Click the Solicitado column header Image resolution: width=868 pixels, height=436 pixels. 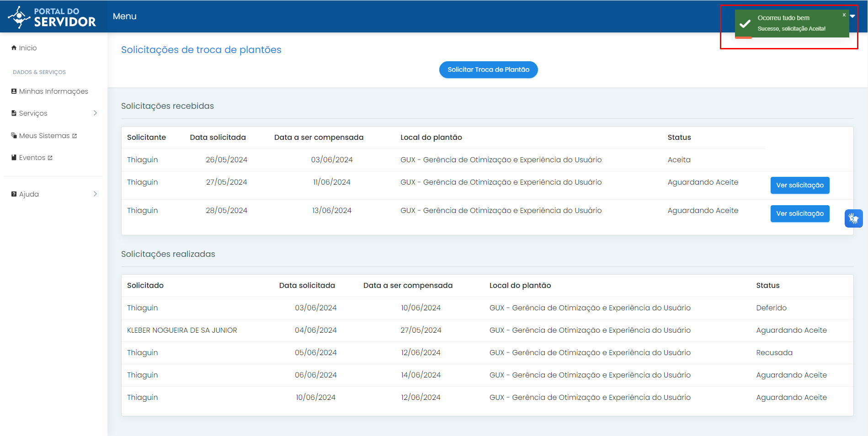coord(145,286)
